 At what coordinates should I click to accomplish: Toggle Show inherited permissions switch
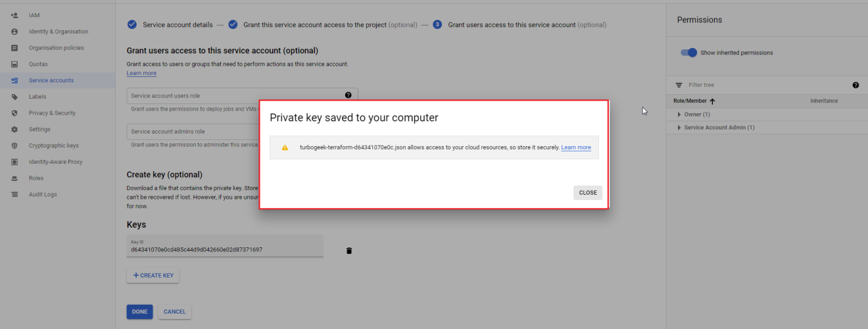coord(688,53)
